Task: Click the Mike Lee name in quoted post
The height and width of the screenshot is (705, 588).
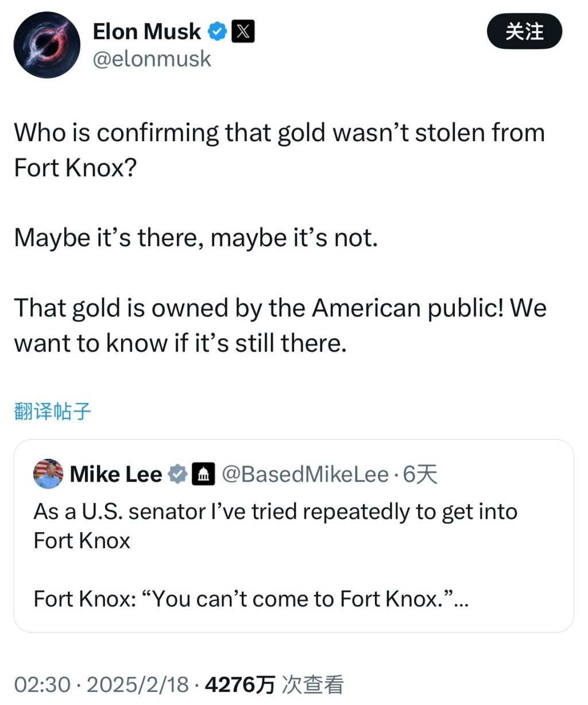Action: 116,474
